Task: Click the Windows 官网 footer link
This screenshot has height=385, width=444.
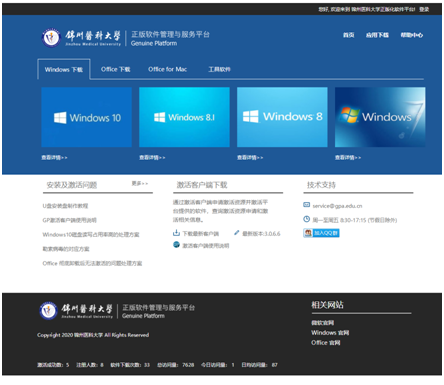Action: pos(330,332)
